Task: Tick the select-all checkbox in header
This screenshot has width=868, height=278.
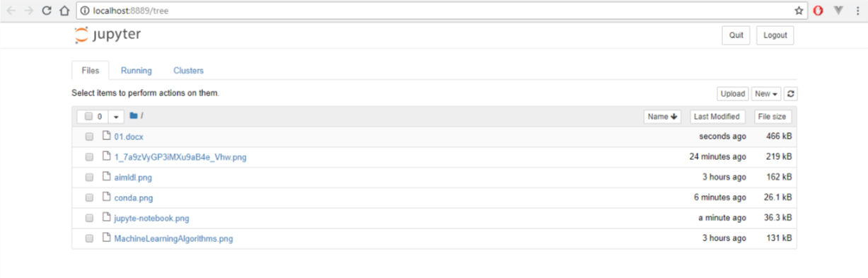Action: 88,117
